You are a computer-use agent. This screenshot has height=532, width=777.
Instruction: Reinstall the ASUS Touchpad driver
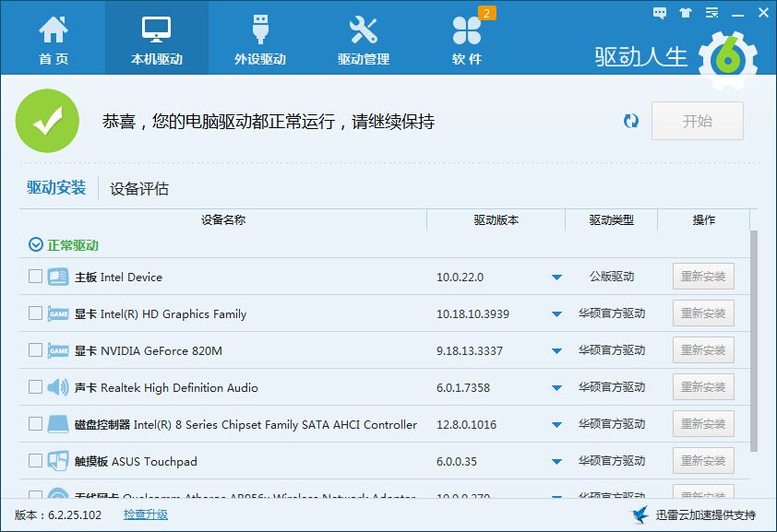click(x=703, y=461)
